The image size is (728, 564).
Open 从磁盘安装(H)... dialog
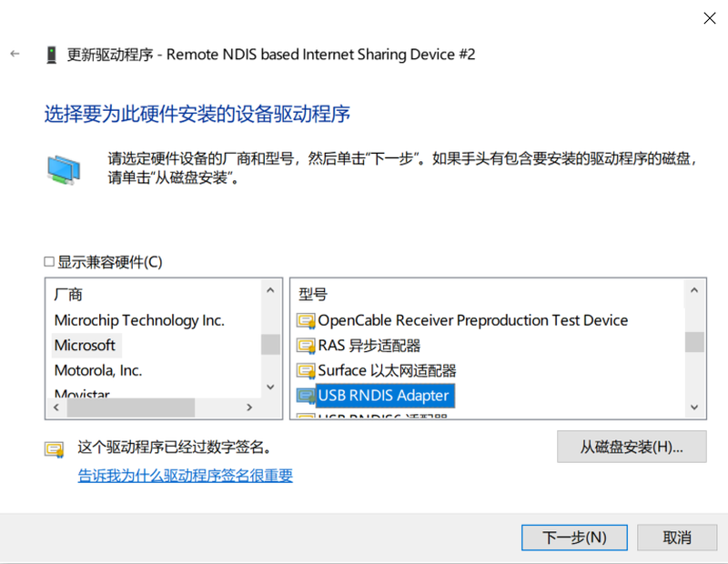631,447
